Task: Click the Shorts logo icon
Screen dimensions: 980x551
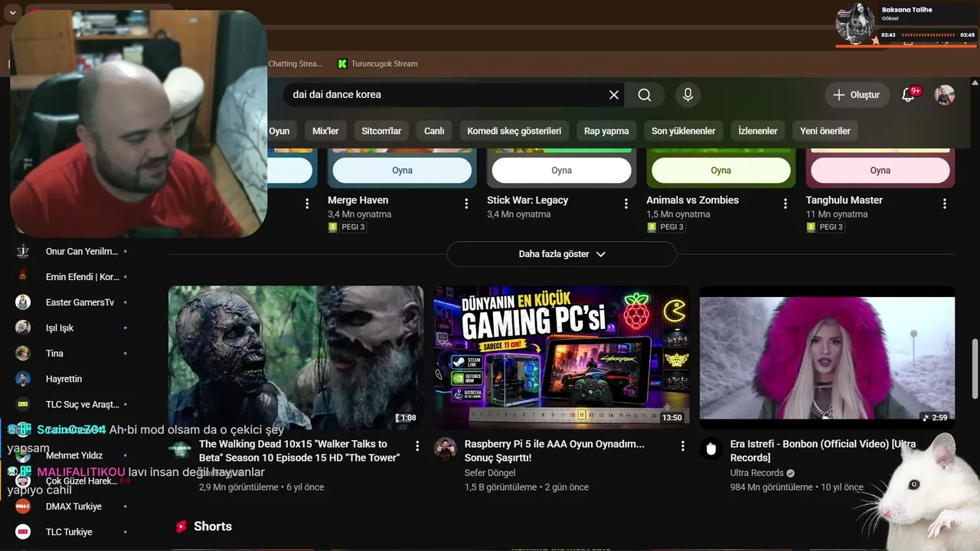Action: coord(181,527)
